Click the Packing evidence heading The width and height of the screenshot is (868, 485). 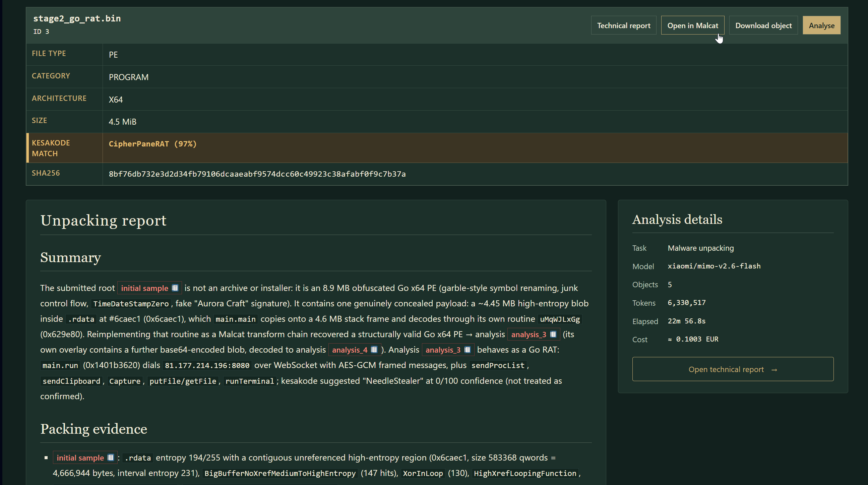(94, 429)
